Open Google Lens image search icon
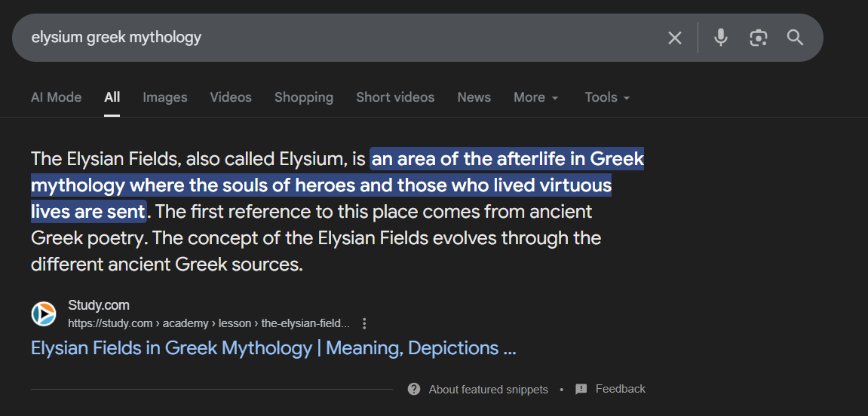This screenshot has height=416, width=868. (x=758, y=38)
